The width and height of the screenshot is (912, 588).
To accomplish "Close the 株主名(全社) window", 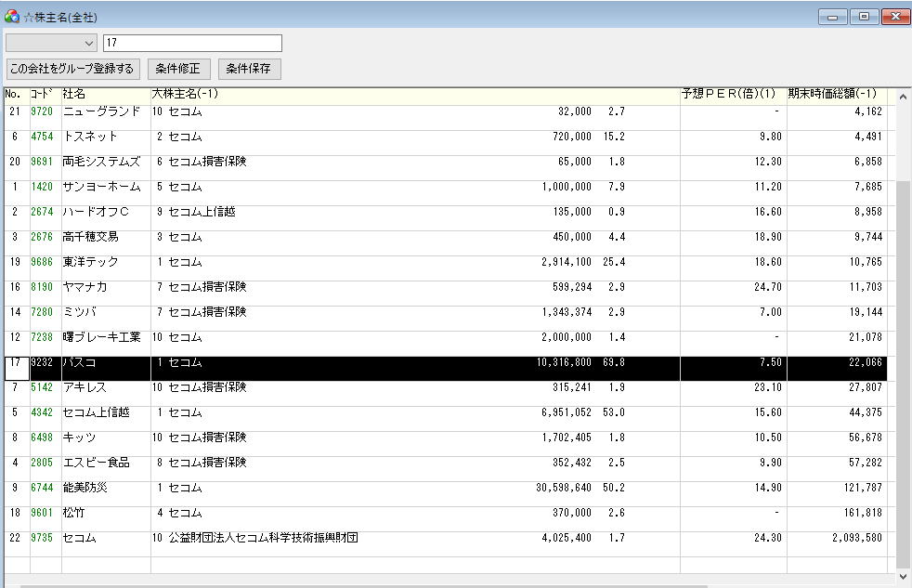I will 895,17.
